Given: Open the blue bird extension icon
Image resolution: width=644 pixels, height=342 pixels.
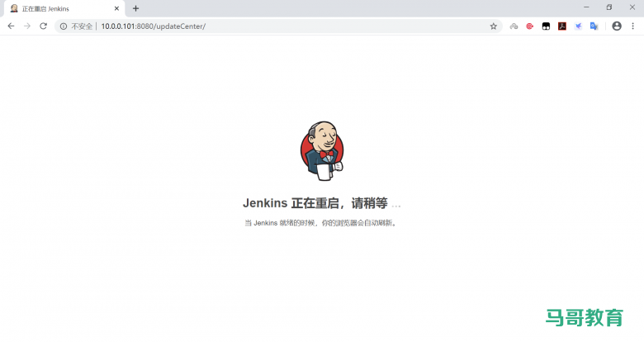Looking at the screenshot, I should 578,26.
